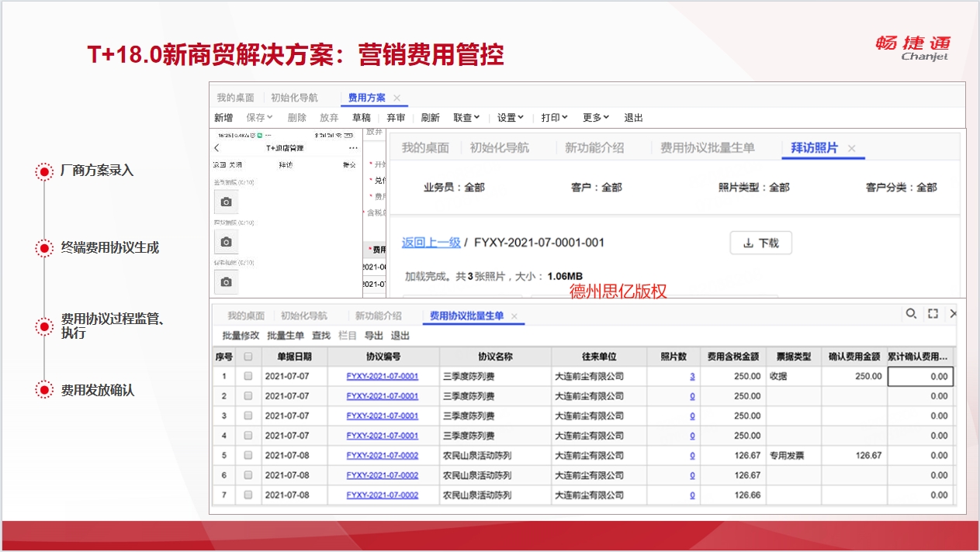Screen dimensions: 980x552
Task: Click the 终端费用协议生成 step on the slide
Action: coord(110,248)
